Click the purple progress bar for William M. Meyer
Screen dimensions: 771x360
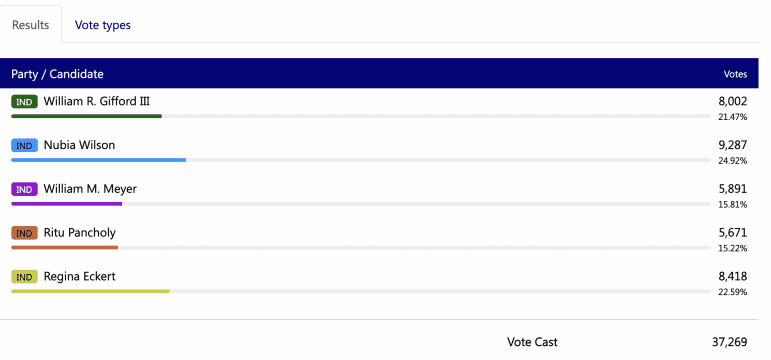(x=66, y=204)
